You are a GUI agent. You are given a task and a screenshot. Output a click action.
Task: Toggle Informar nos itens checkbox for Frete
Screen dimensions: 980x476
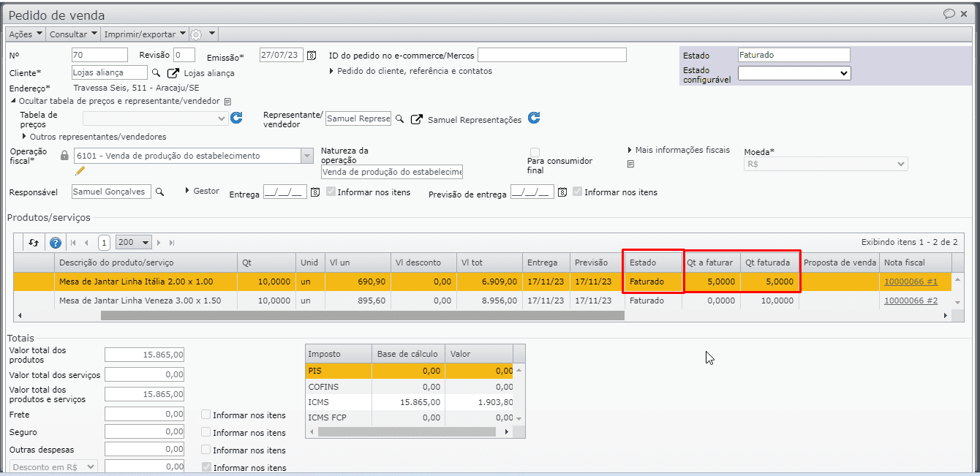click(x=206, y=415)
